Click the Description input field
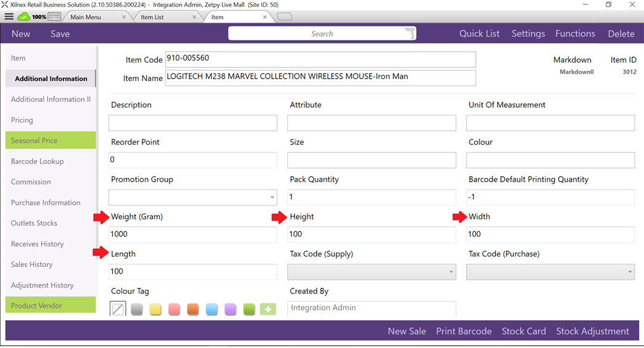 pos(193,123)
